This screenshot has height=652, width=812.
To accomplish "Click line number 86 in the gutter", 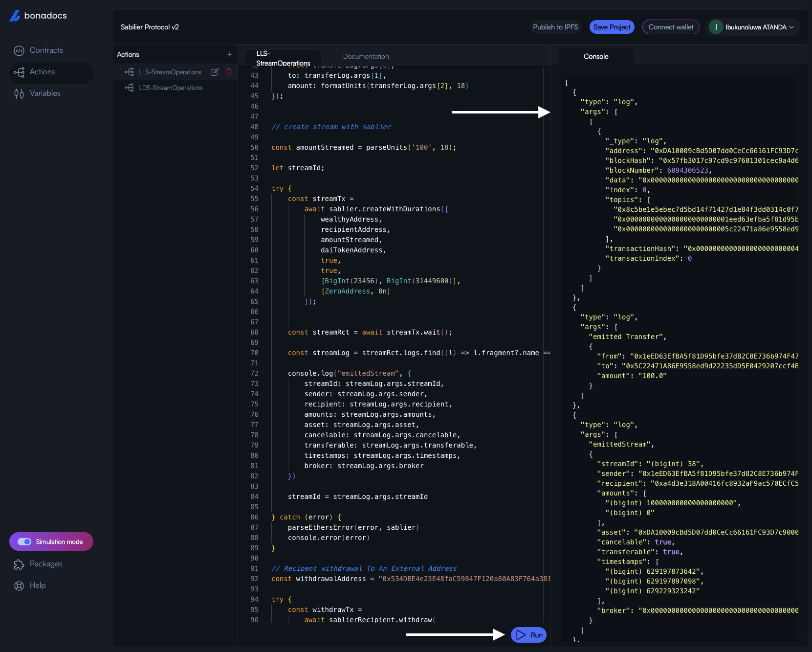I will coord(254,517).
